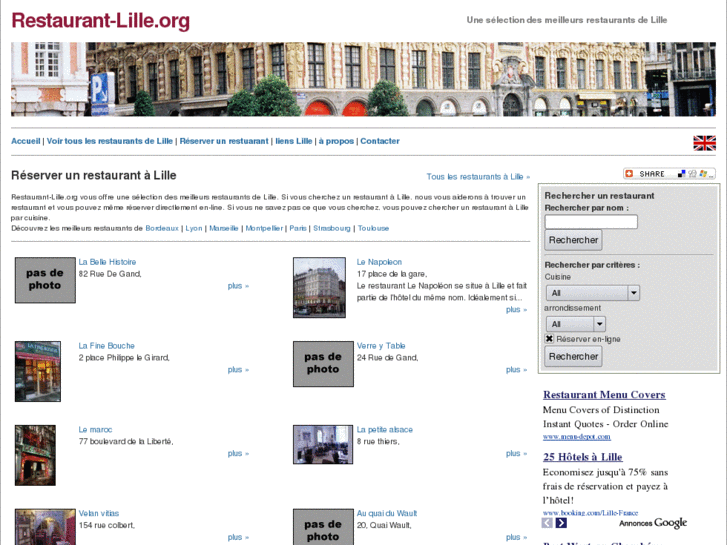Open La Fine Bouche restaurant link
727x545 pixels.
click(x=106, y=346)
